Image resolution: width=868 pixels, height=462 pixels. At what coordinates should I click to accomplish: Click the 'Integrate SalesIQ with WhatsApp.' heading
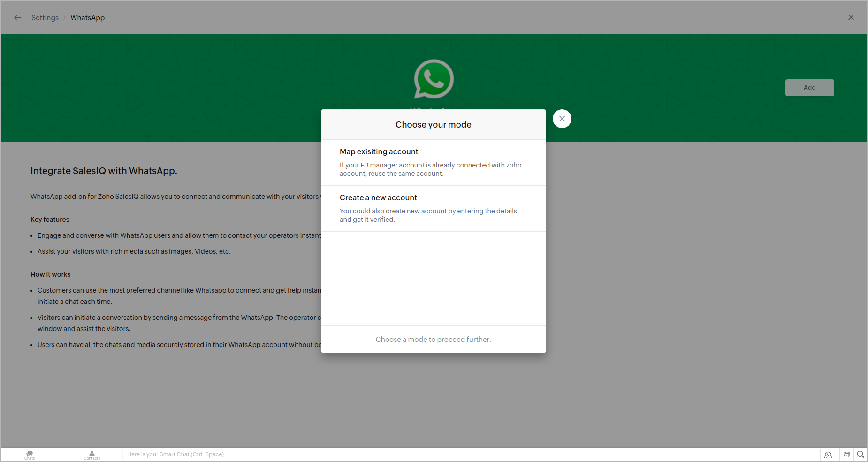[x=104, y=171]
